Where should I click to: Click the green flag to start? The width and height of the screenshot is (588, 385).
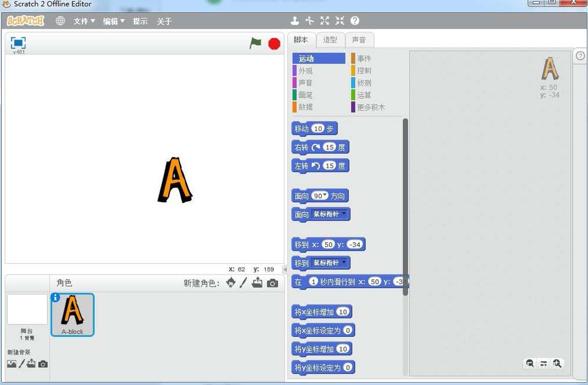(255, 43)
